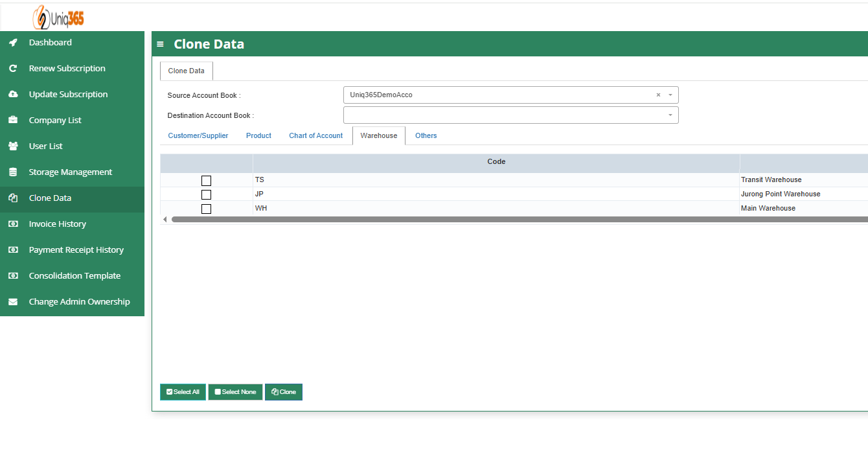The height and width of the screenshot is (464, 868).
Task: Tick the checkbox for WH warehouse
Action: (206, 209)
